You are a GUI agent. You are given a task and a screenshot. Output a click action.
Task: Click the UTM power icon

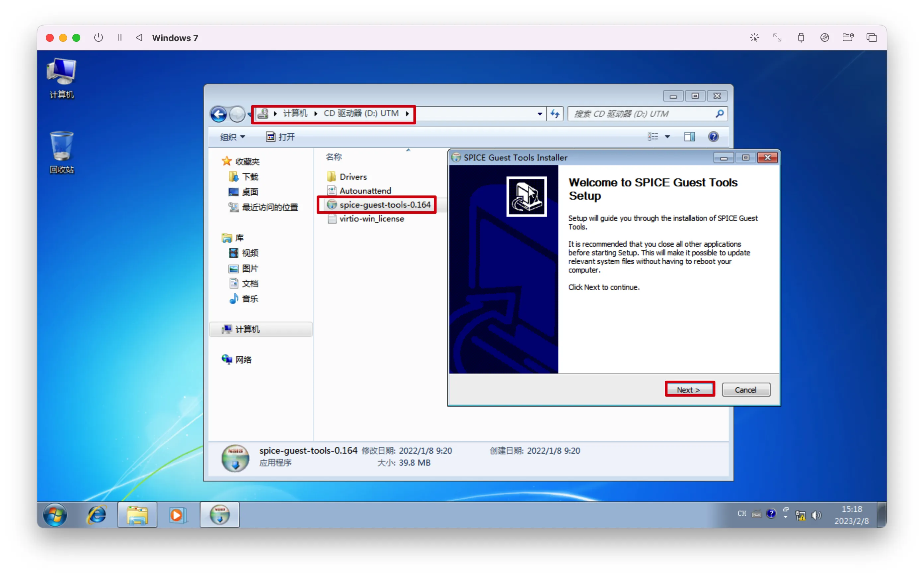[x=99, y=37]
